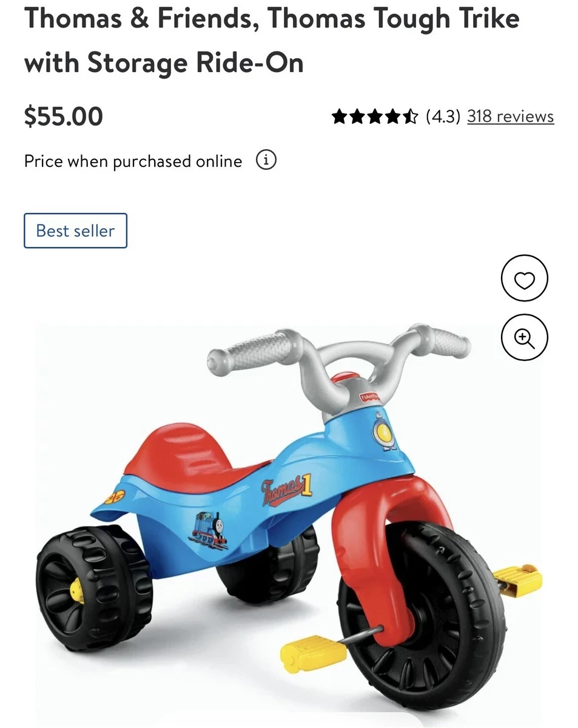Click the Thomas train sticker on the trike body
Viewport: 578px width, 728px height.
pos(209,529)
